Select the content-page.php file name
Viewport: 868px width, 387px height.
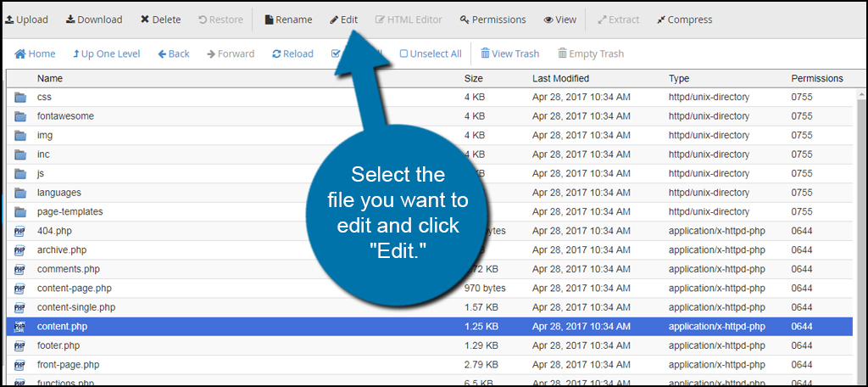tap(75, 289)
